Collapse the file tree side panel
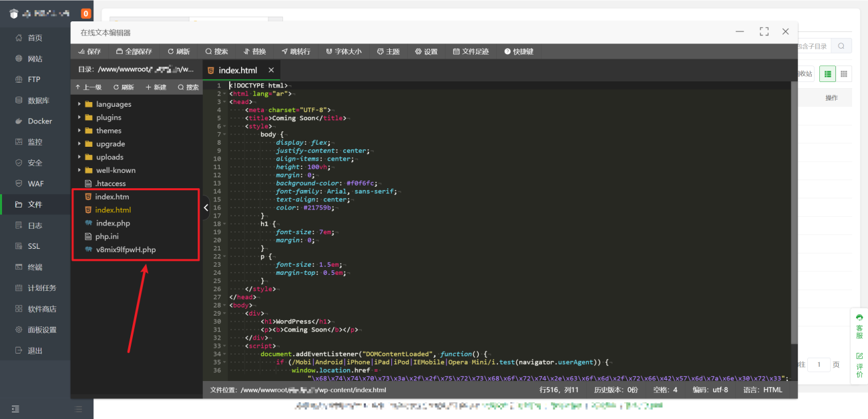Viewport: 868px width, 419px height. click(x=206, y=207)
